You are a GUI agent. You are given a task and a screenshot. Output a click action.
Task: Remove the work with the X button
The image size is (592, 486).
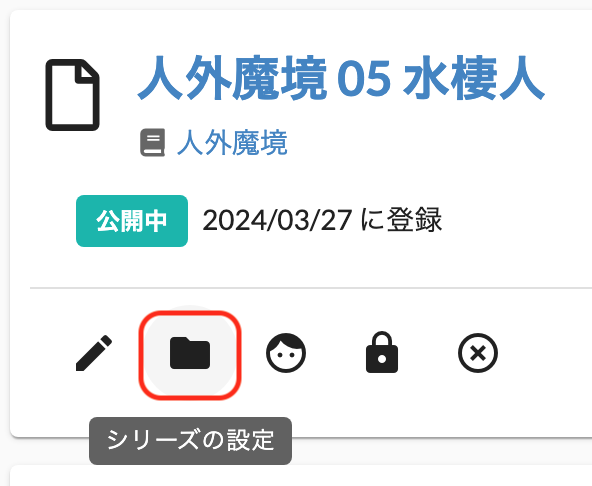[x=478, y=353]
